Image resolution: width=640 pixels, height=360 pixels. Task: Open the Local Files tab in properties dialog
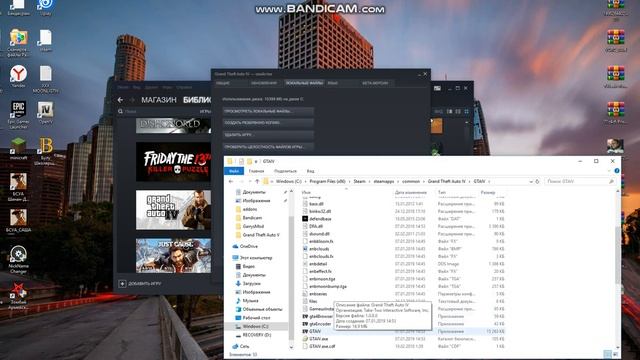[304, 83]
